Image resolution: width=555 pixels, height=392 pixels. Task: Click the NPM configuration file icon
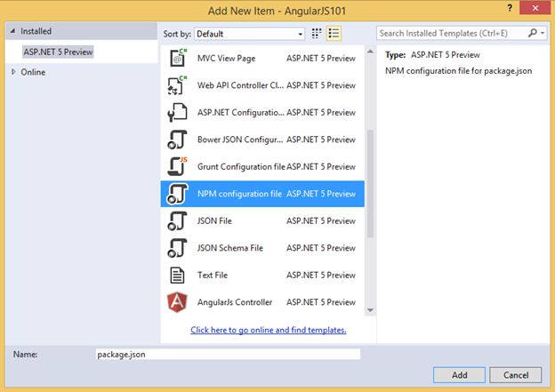tap(177, 194)
